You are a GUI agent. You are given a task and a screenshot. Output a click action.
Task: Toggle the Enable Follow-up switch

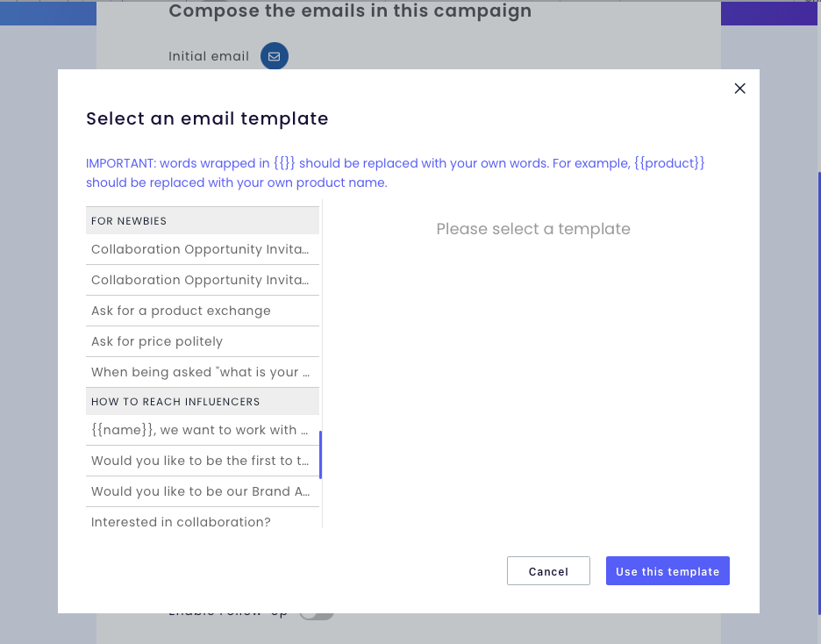pos(317,612)
